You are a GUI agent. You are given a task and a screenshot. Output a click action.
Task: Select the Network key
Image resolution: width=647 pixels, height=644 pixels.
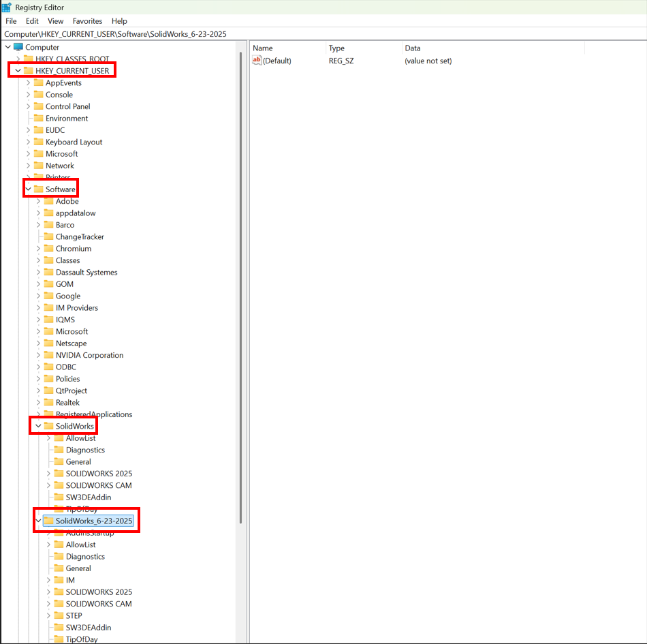(x=60, y=166)
